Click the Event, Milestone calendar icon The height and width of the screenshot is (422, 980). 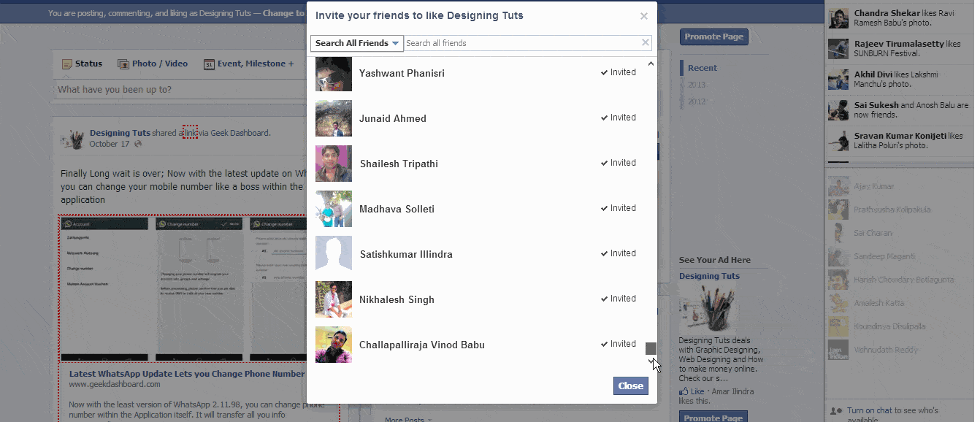pos(209,64)
